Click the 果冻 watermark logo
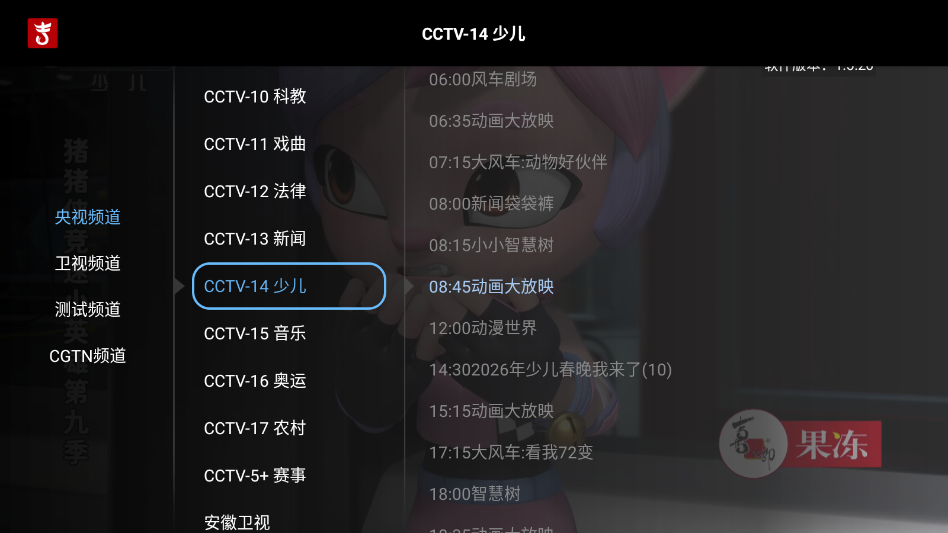Viewport: 948px width, 533px height. tap(800, 444)
